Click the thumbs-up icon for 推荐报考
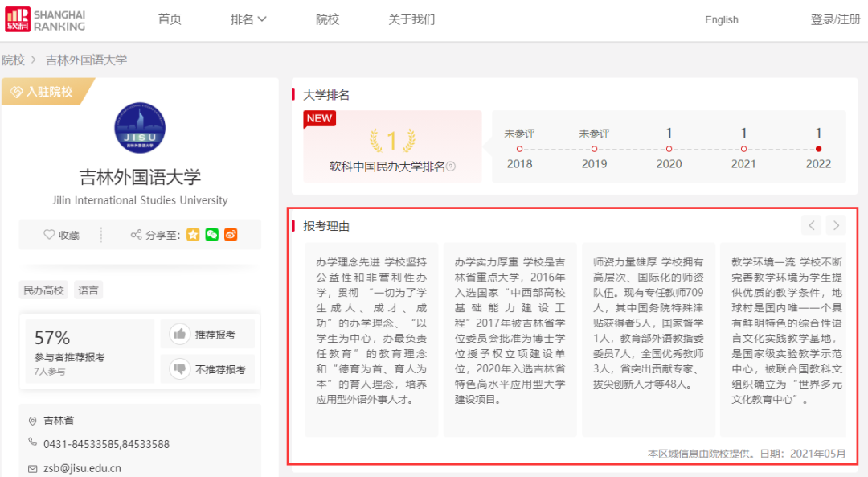Image resolution: width=868 pixels, height=477 pixels. (x=178, y=335)
